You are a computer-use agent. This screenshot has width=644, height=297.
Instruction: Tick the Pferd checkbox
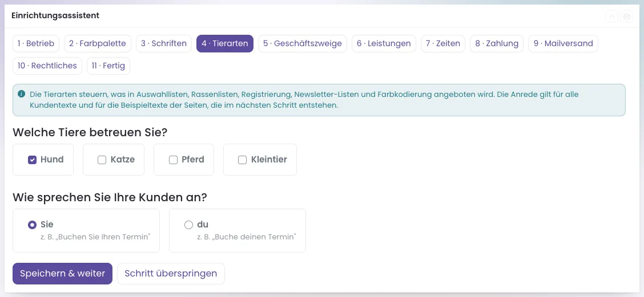173,160
